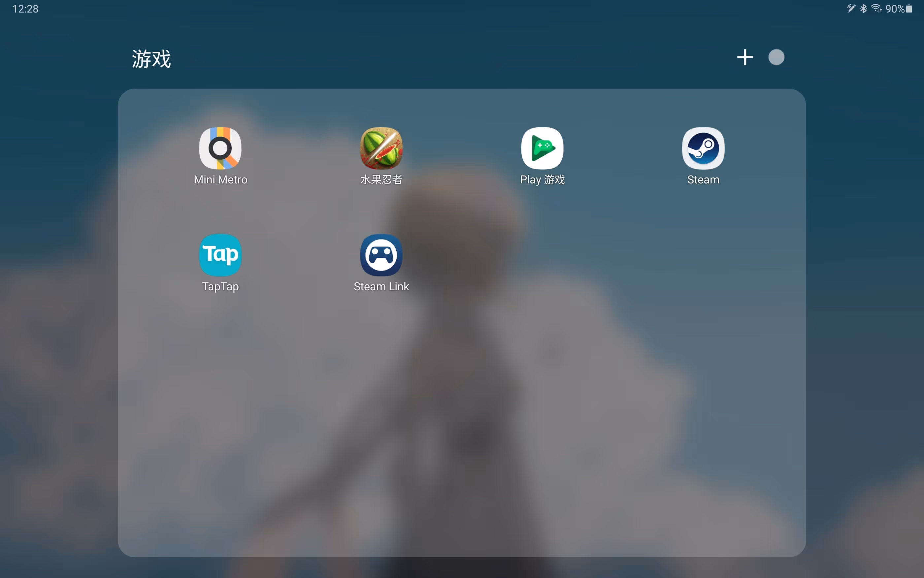Open the Play 游戏 app icon
Screen dimensions: 924x578
[x=542, y=148]
